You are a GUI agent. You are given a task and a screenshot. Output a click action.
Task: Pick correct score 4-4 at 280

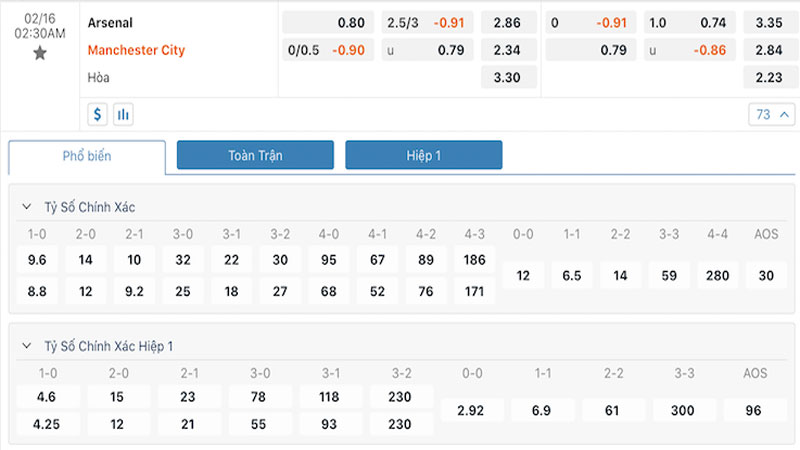pos(717,276)
